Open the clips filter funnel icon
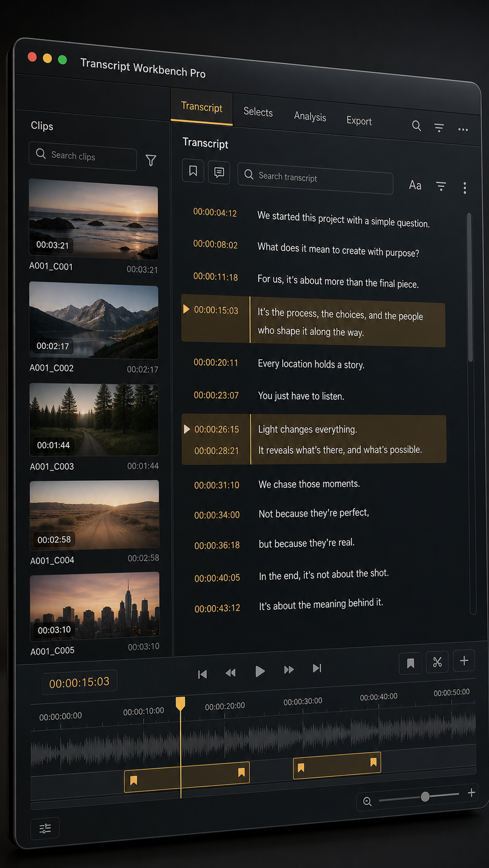 click(x=151, y=160)
